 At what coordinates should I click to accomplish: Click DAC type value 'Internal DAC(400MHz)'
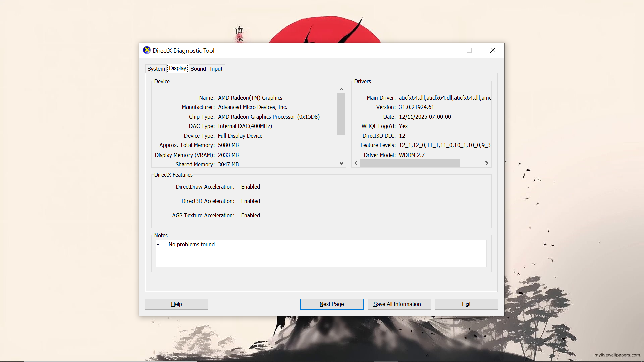[245, 126]
